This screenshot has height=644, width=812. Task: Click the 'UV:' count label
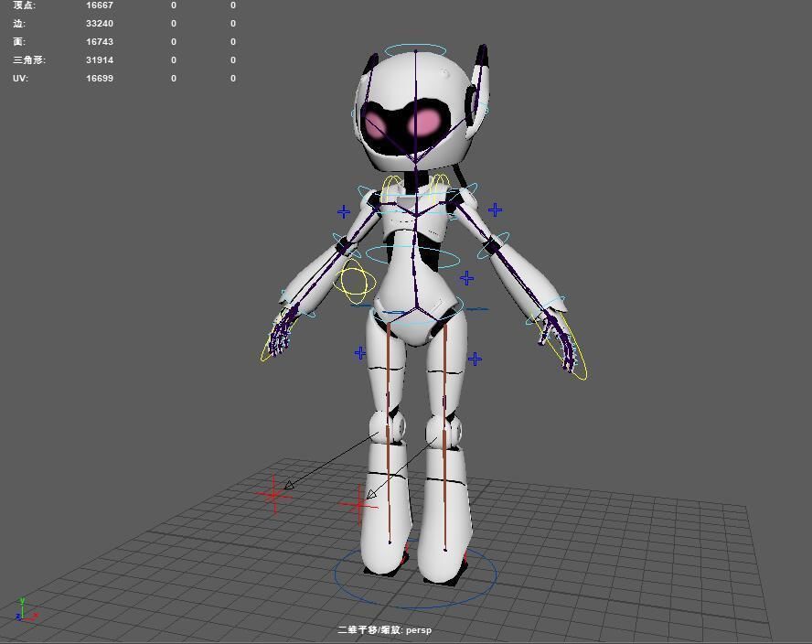[21, 79]
